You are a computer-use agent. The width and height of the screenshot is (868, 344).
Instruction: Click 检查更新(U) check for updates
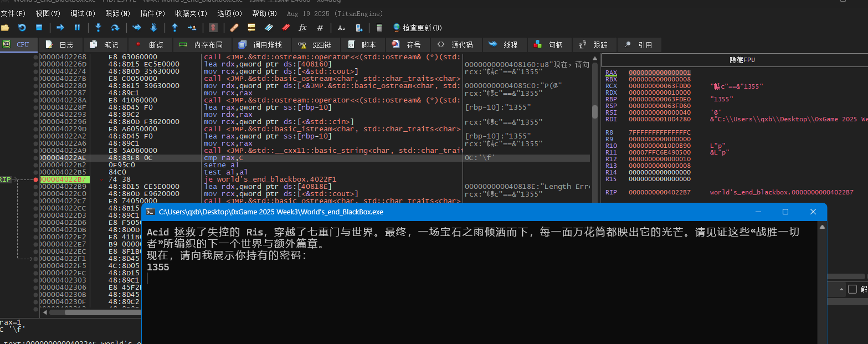pos(417,28)
